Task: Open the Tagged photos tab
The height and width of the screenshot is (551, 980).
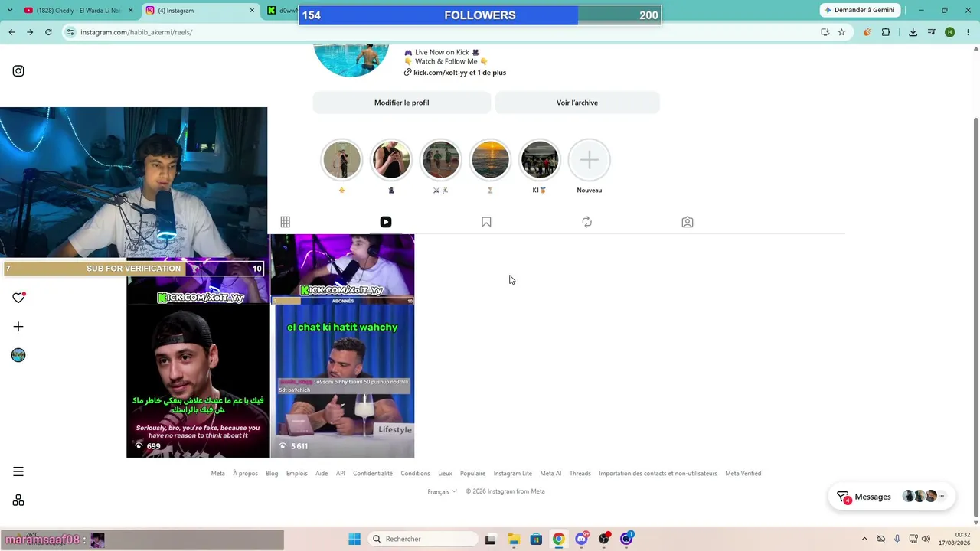Action: click(688, 222)
